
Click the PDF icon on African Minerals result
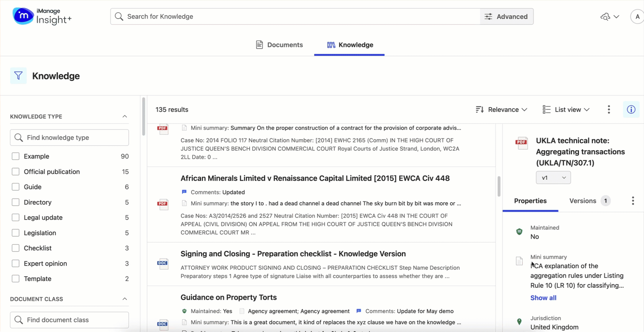pyautogui.click(x=163, y=204)
